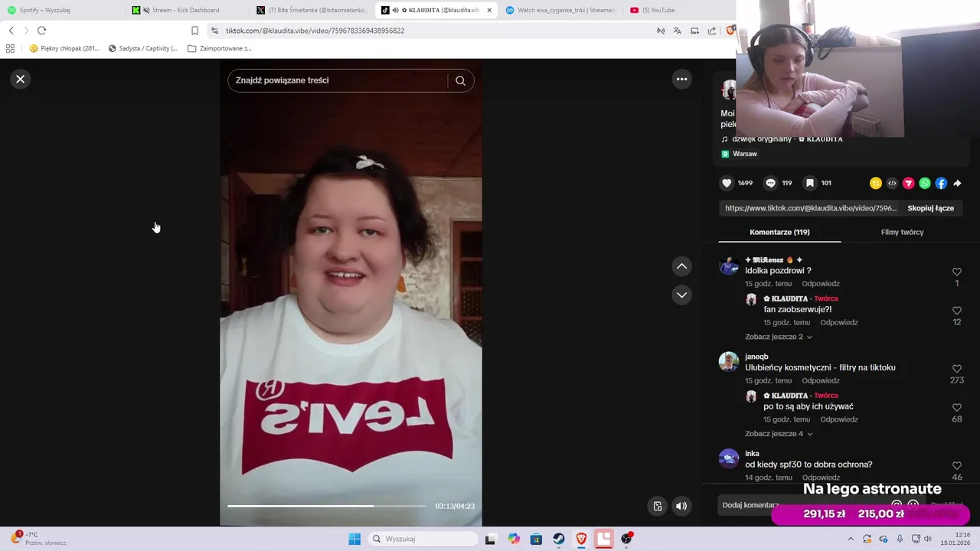980x551 pixels.
Task: Save video with bookmark icon
Action: coord(809,183)
